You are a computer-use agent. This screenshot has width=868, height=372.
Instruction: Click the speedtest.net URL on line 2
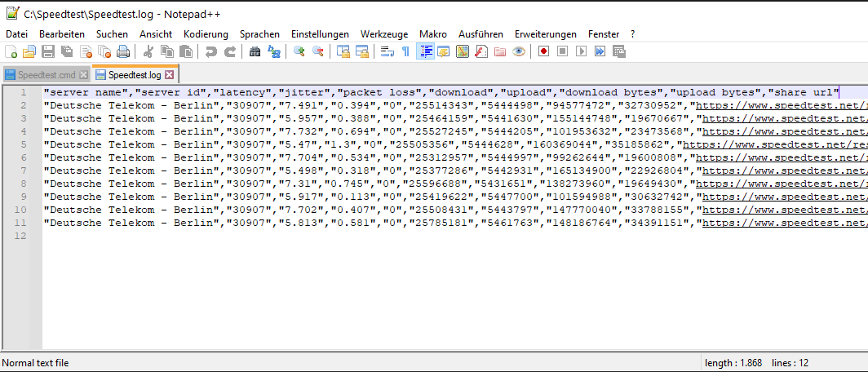click(782, 105)
